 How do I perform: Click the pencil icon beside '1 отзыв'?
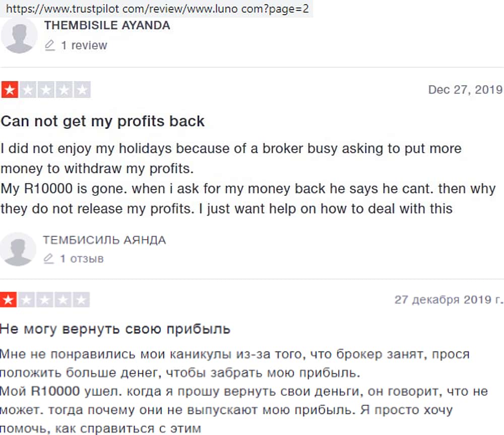pyautogui.click(x=49, y=259)
